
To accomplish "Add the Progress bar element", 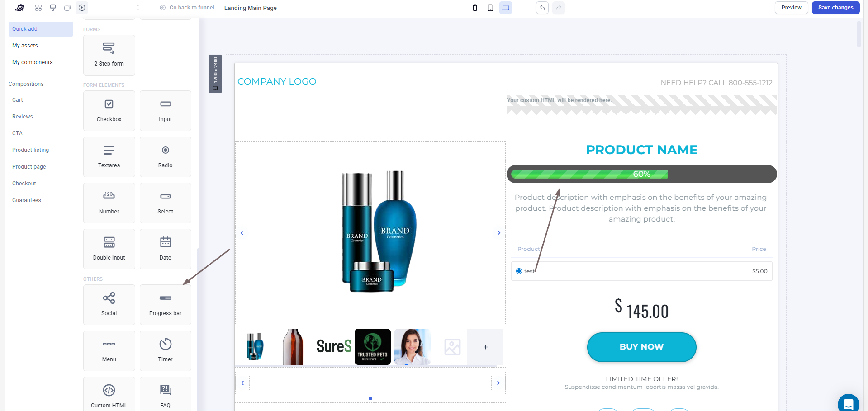I will click(x=165, y=304).
